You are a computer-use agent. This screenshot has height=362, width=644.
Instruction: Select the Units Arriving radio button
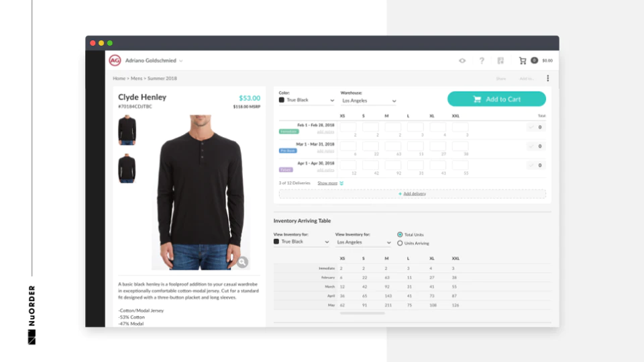400,243
